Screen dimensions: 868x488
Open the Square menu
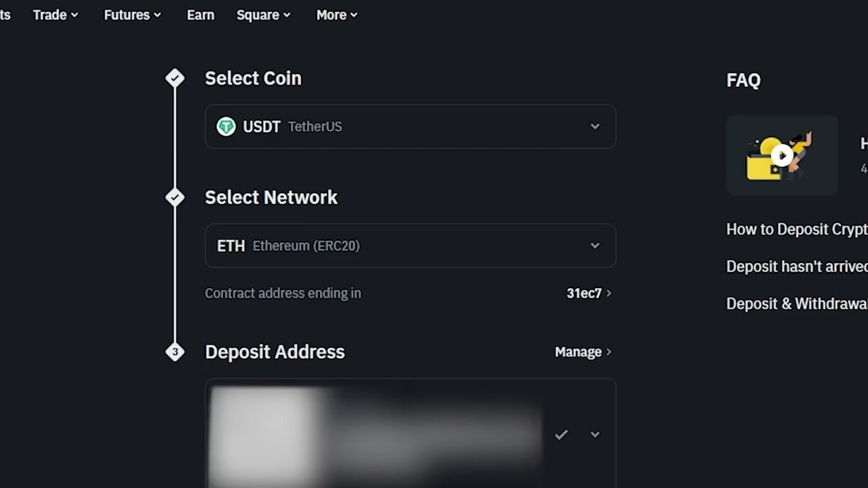[x=263, y=15]
